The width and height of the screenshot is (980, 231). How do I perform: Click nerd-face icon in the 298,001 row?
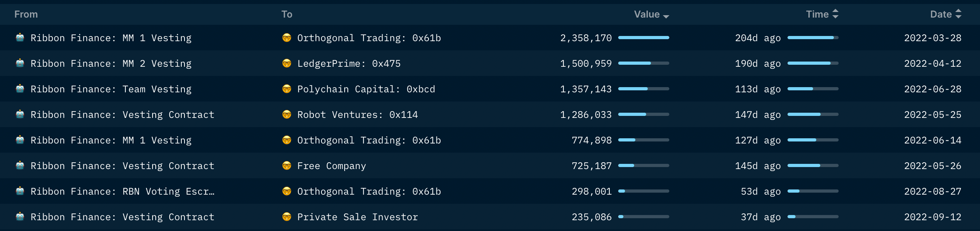[x=287, y=191]
